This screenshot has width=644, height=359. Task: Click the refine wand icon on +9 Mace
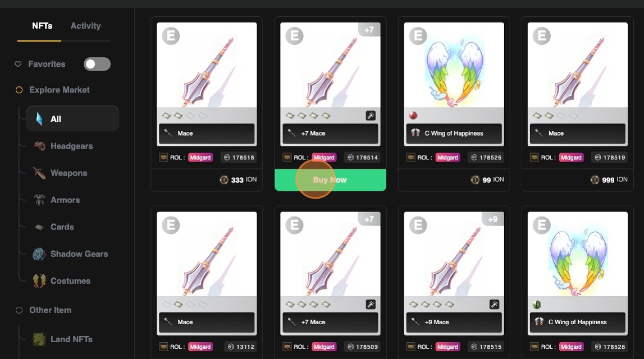[494, 305]
